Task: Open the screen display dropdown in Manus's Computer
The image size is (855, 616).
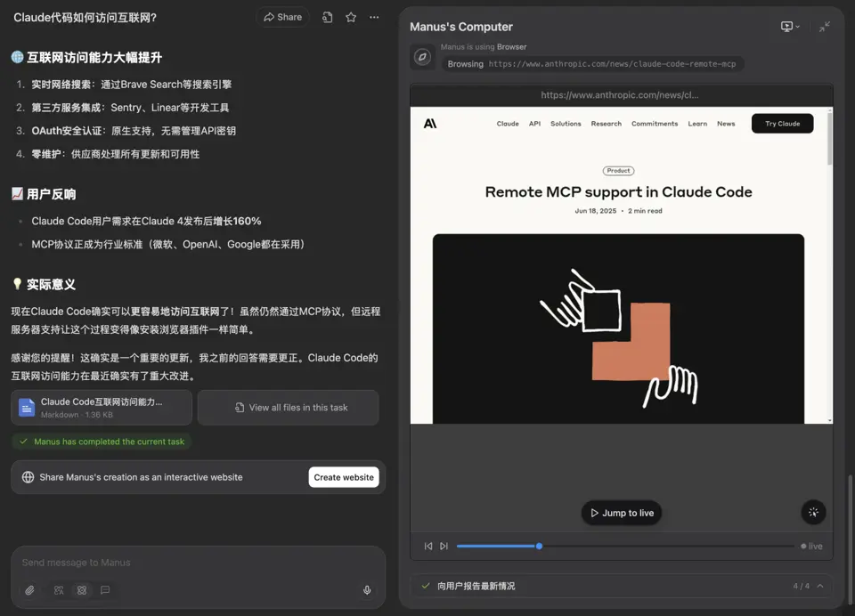Action: (790, 26)
